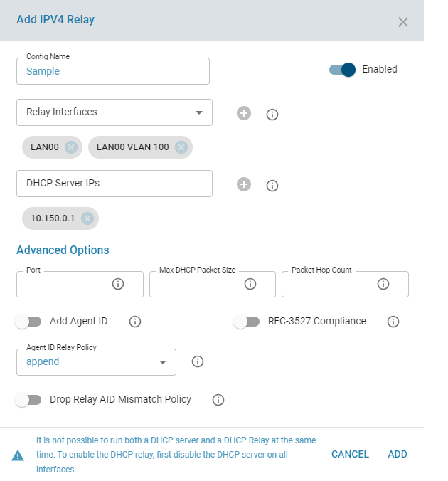Delete the 10.150.0.1 server IP chip
The image size is (448, 481).
click(87, 218)
